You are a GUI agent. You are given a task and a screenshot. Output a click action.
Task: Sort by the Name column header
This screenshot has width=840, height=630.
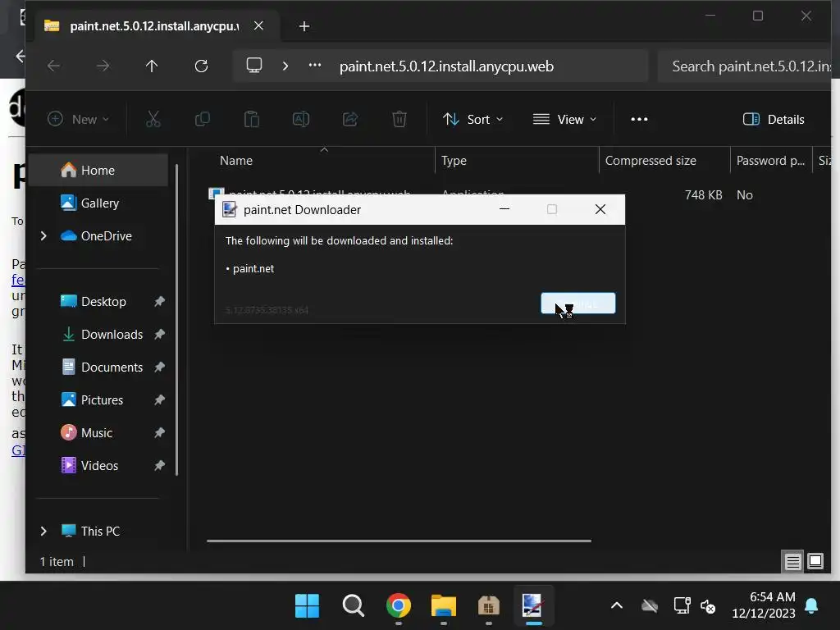point(235,160)
